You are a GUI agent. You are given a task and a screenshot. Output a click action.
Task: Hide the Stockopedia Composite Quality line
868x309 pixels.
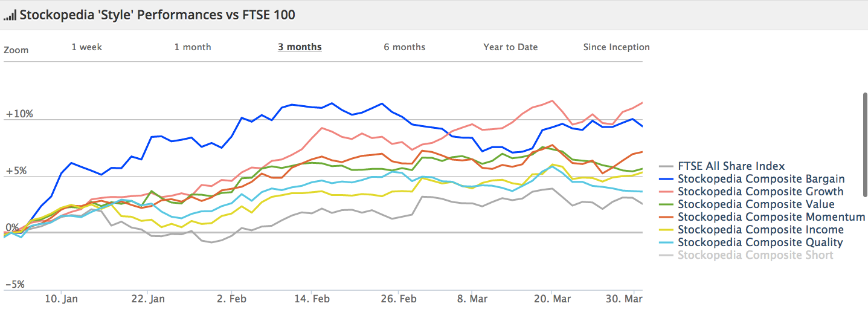coord(760,242)
